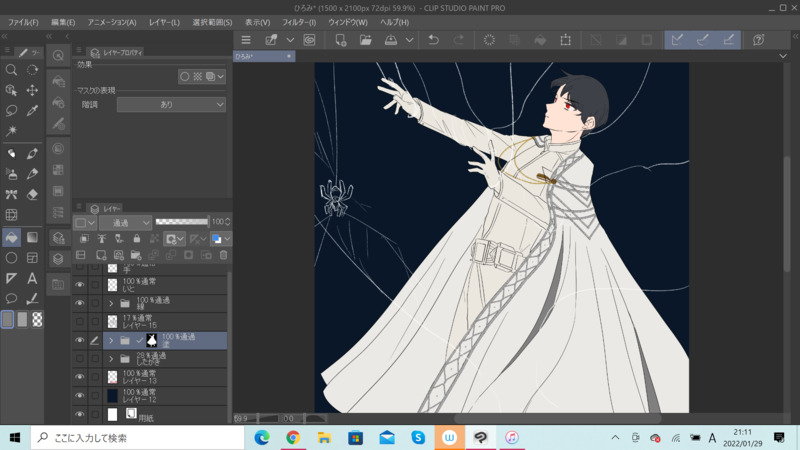Select the Zoom magnifier tool

pos(11,70)
